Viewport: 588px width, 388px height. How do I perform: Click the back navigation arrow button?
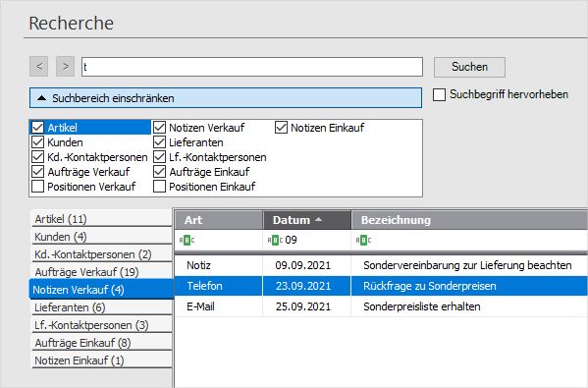(39, 67)
